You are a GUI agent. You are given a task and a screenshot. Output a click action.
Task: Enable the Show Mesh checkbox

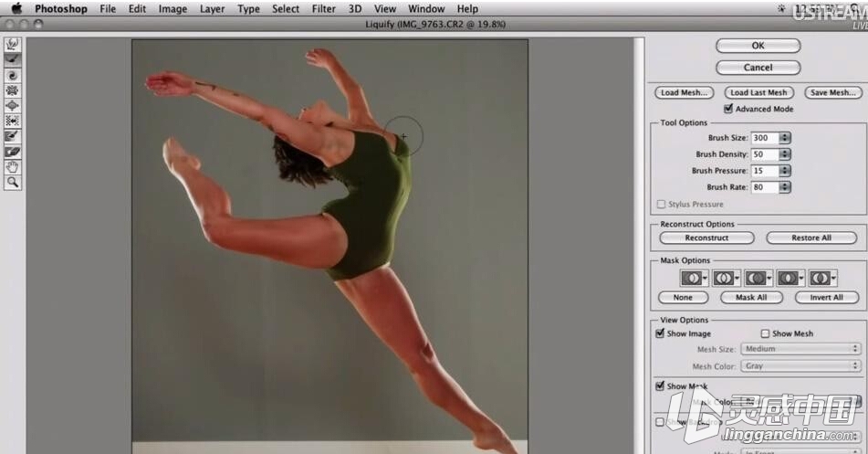coord(765,333)
